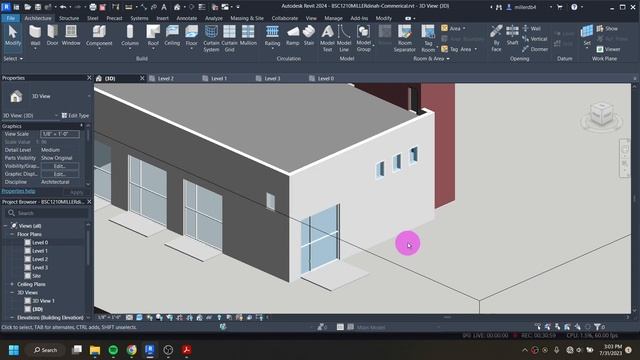The width and height of the screenshot is (640, 360).
Task: Select the Roof tool
Action: click(x=153, y=36)
